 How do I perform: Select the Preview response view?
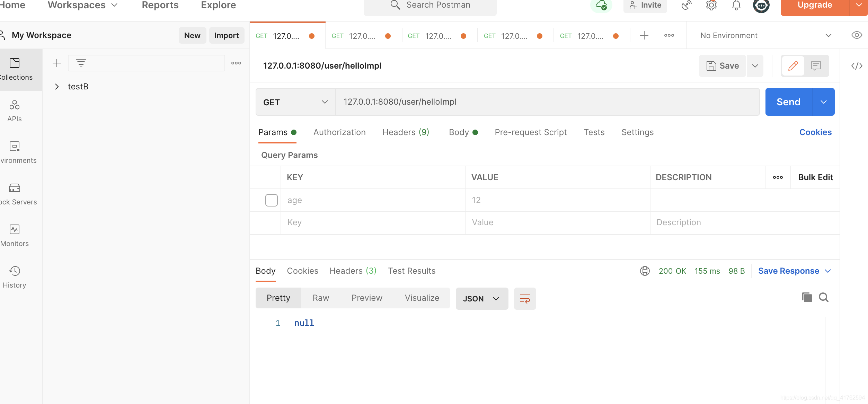pos(367,298)
